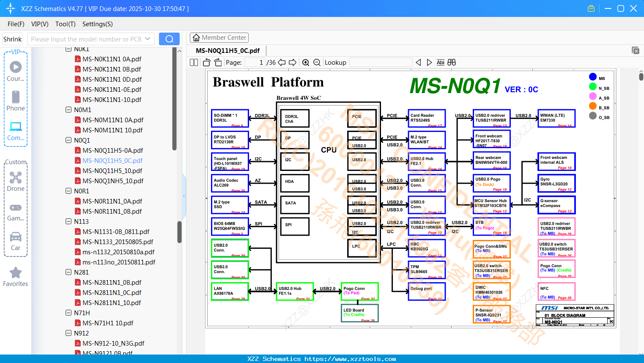This screenshot has height=363, width=644.
Task: Click the blue MB legend dot
Action: (x=593, y=77)
